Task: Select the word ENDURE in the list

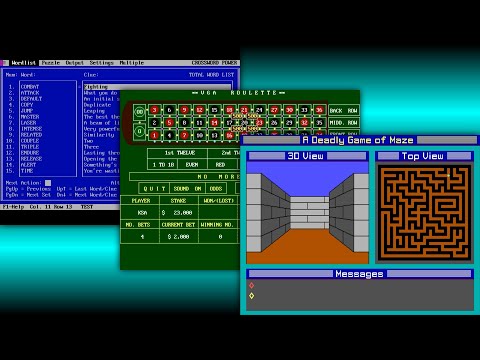Action: (x=30, y=153)
